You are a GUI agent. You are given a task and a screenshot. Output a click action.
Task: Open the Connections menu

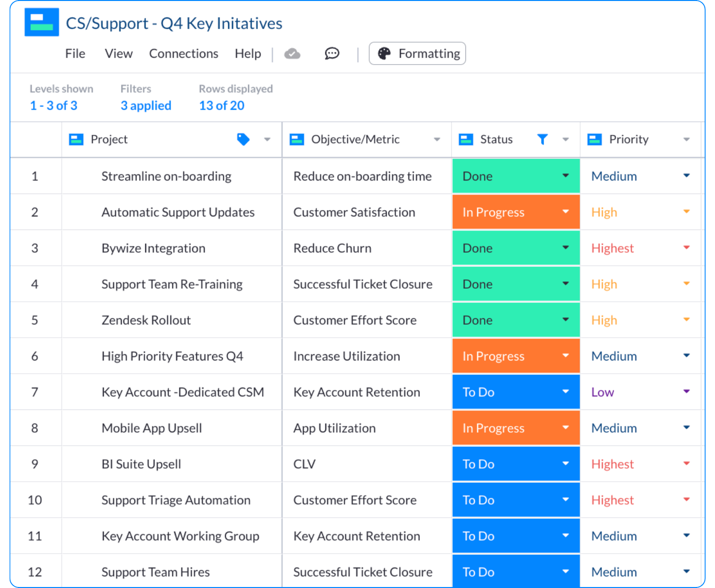[x=183, y=53]
